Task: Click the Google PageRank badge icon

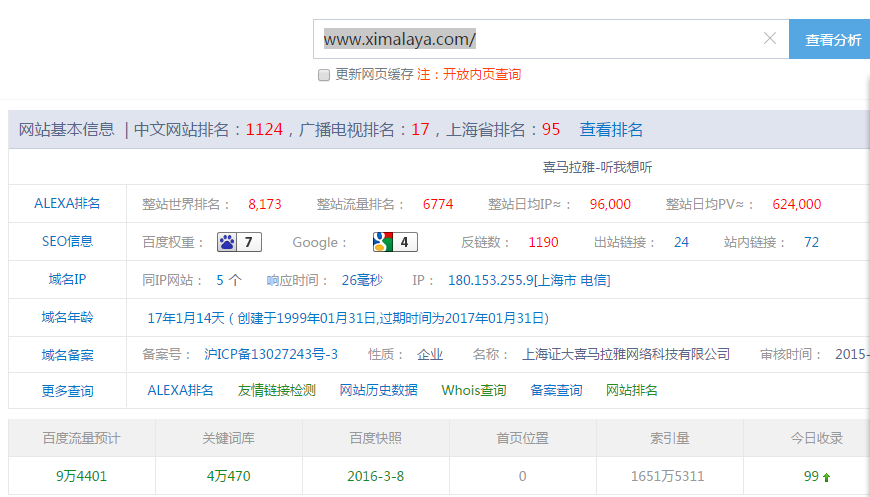Action: (x=395, y=242)
